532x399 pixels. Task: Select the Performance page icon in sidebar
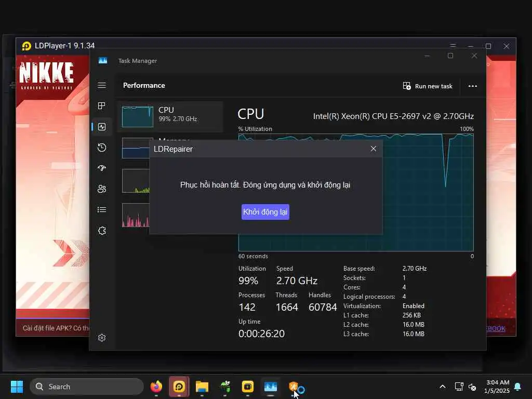102,127
